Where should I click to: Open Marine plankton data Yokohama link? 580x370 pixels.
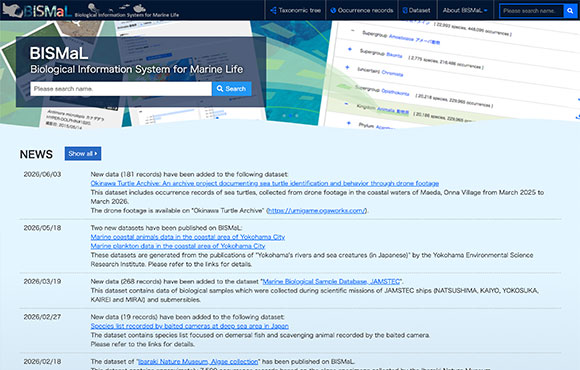(x=178, y=246)
